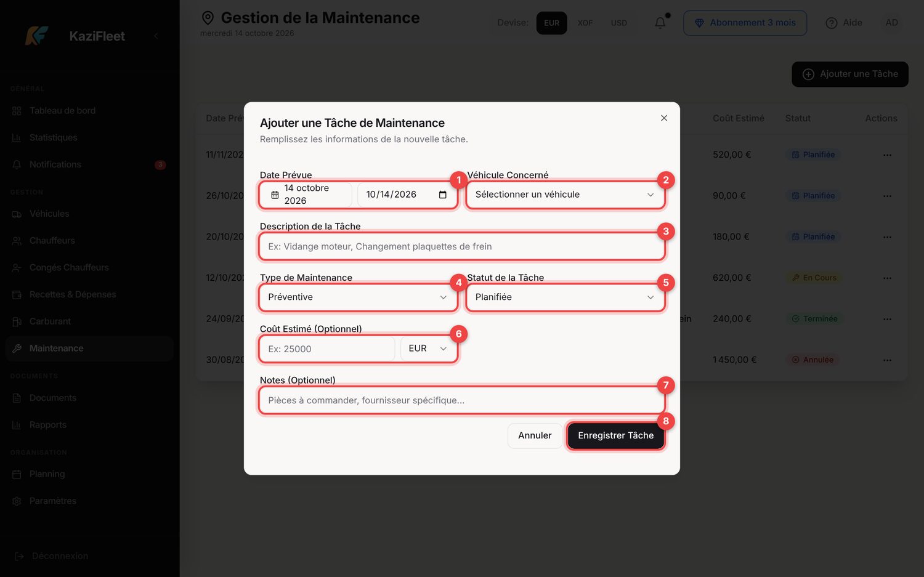Image resolution: width=924 pixels, height=577 pixels.
Task: Open Recettes & Dépenses
Action: click(89, 294)
